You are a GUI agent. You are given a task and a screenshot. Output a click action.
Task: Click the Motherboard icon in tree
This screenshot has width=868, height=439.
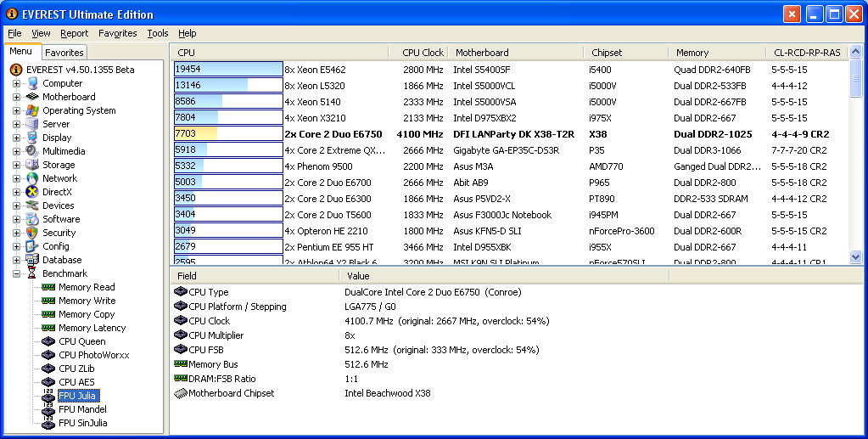[x=32, y=97]
